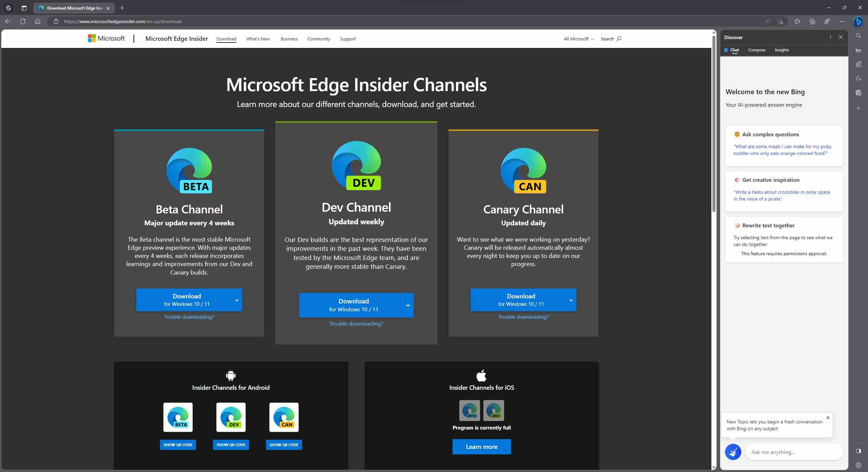Screen dimensions: 868x472
Task: Open Community nav item
Action: [x=319, y=39]
